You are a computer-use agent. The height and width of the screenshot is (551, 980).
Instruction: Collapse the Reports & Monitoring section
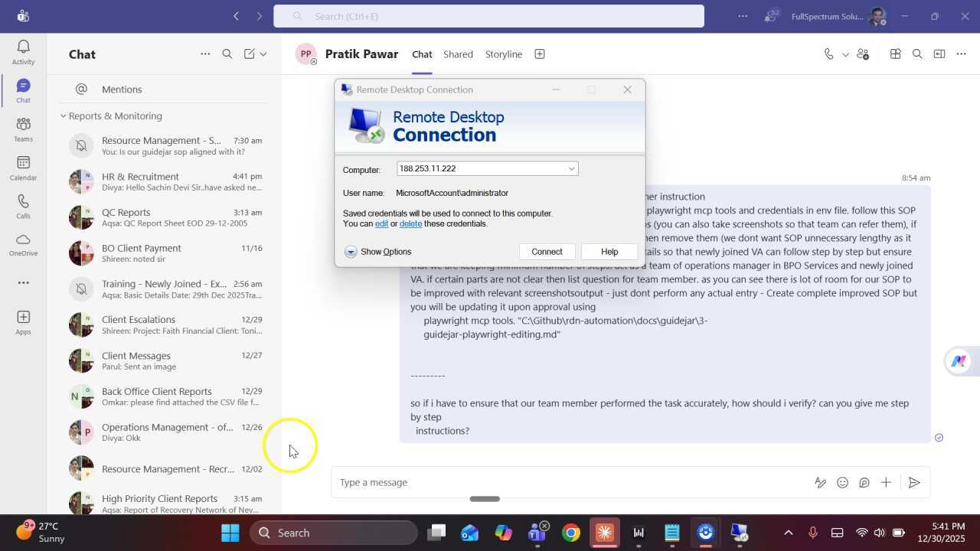point(64,116)
